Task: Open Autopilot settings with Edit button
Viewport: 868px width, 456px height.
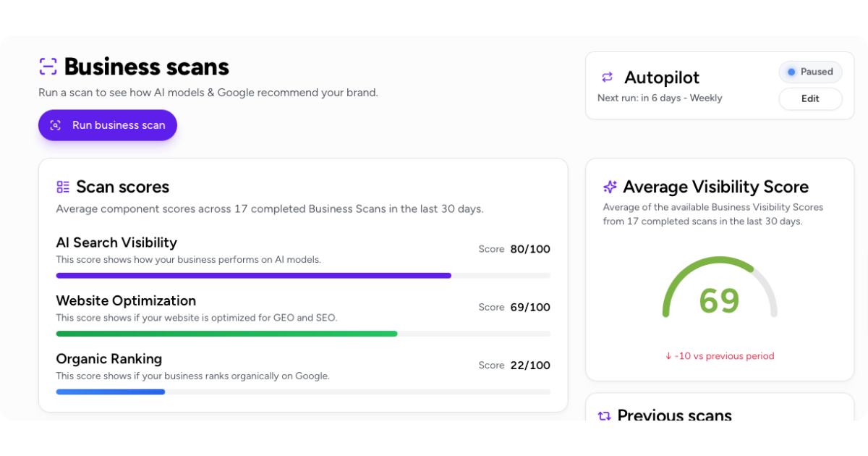Action: click(x=810, y=98)
